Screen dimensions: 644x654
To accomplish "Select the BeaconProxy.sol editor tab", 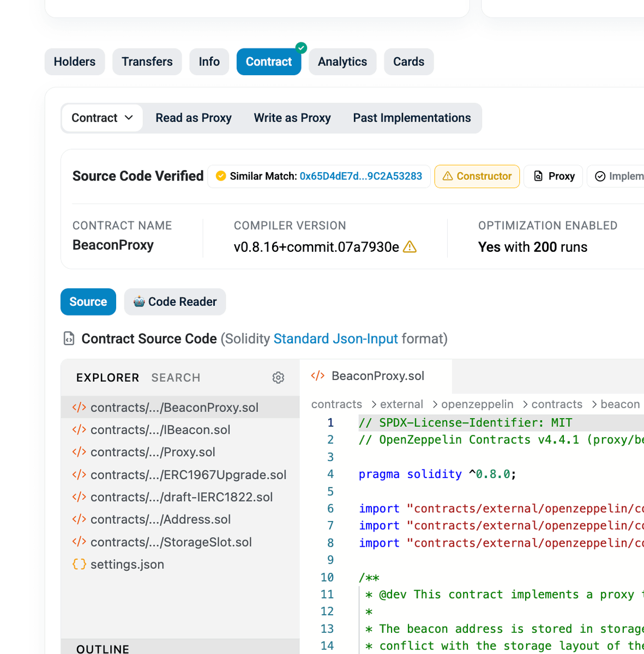I will pos(376,376).
